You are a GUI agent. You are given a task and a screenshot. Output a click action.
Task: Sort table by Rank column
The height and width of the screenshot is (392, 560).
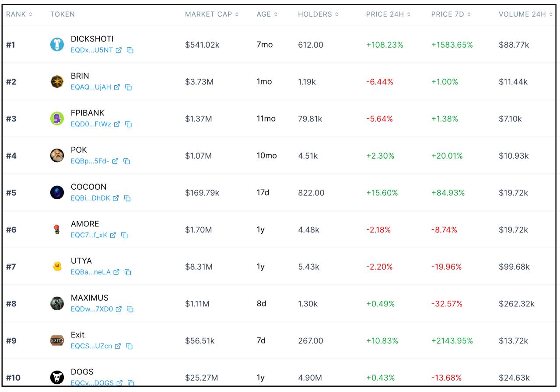19,14
